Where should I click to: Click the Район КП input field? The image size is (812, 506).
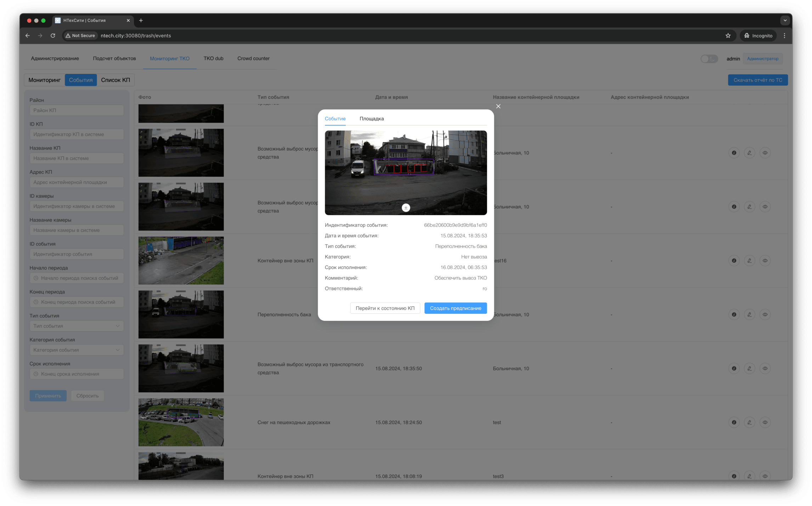77,110
